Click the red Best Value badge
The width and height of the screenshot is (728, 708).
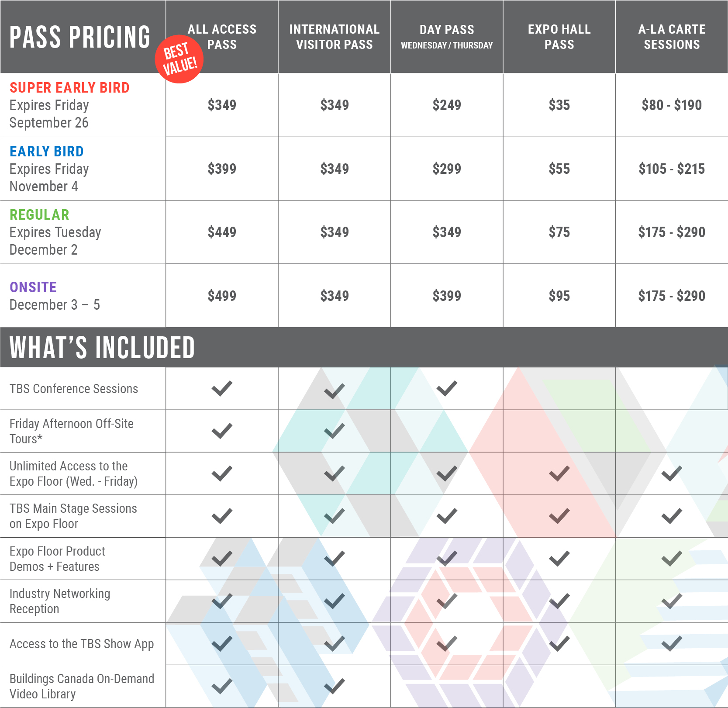click(179, 59)
